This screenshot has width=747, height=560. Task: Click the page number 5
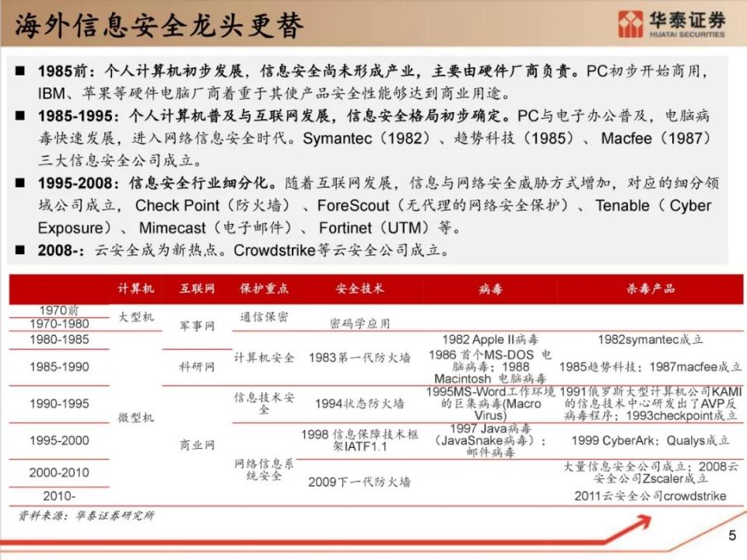(732, 535)
